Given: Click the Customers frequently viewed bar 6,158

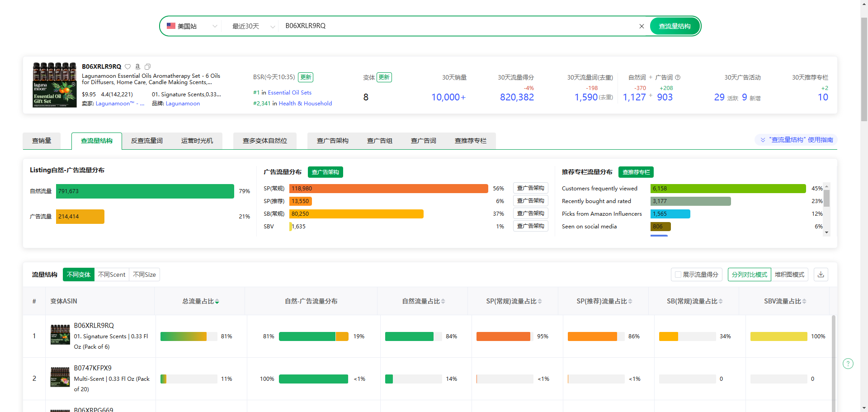Looking at the screenshot, I should 728,189.
